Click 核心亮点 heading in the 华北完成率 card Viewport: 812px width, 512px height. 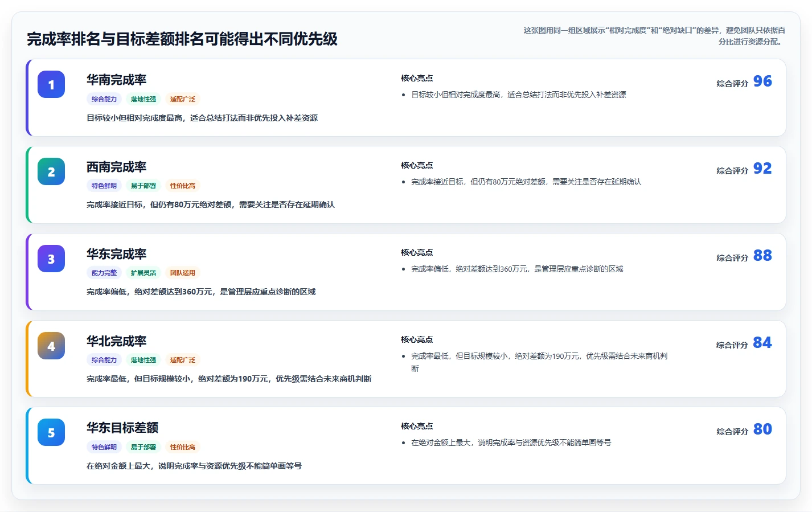coord(417,340)
